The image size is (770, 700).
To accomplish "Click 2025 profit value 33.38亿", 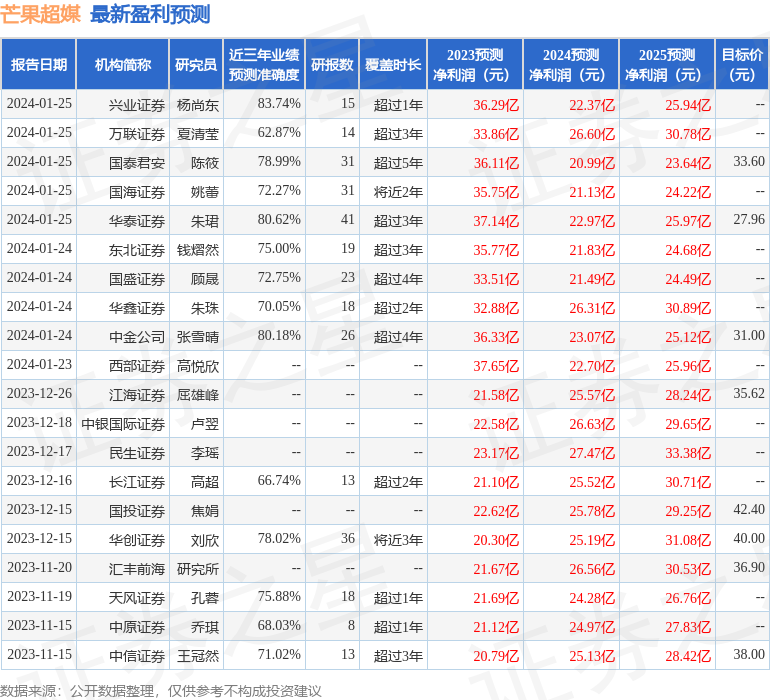I will click(688, 453).
